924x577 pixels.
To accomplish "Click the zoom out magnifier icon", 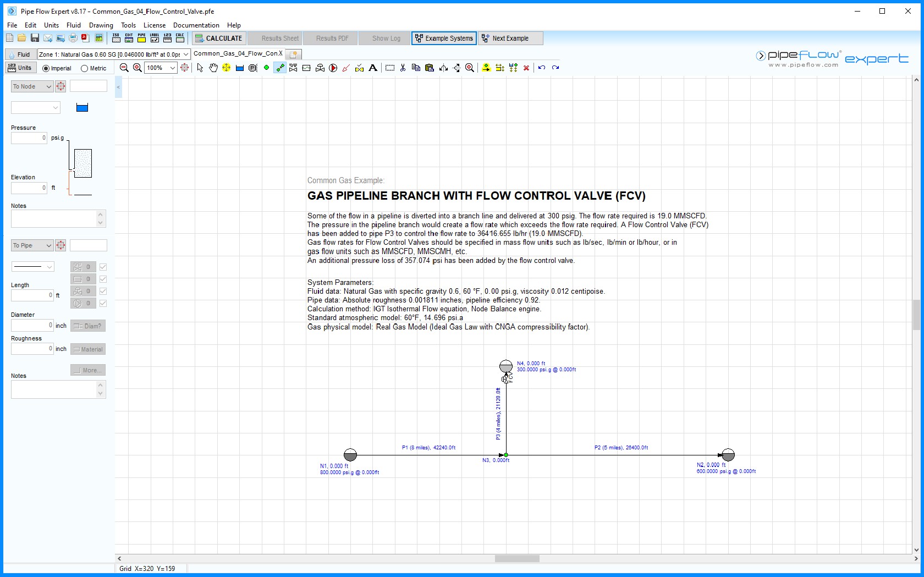I will click(x=124, y=68).
